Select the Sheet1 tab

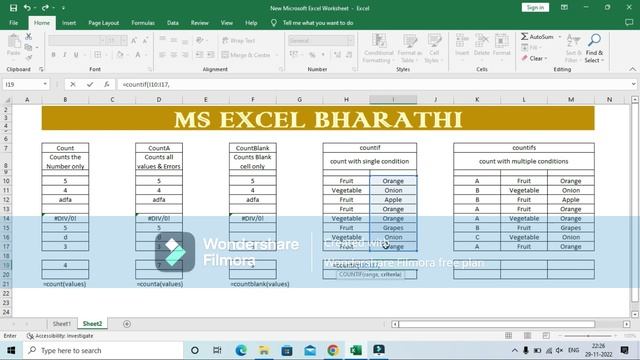click(x=62, y=324)
